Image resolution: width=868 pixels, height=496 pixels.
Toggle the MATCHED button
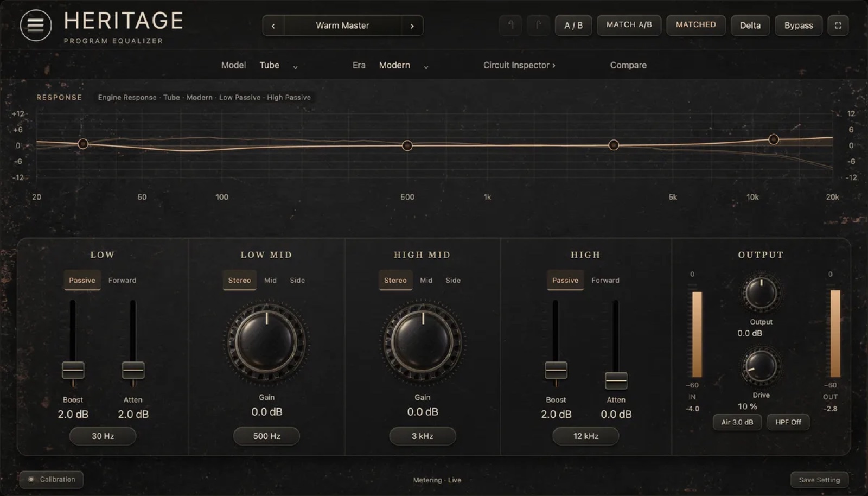(x=696, y=25)
